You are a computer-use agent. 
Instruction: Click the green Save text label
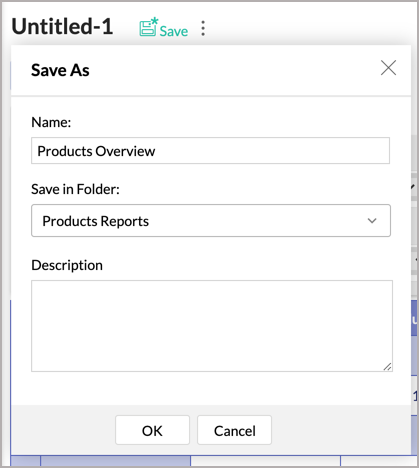pyautogui.click(x=174, y=31)
